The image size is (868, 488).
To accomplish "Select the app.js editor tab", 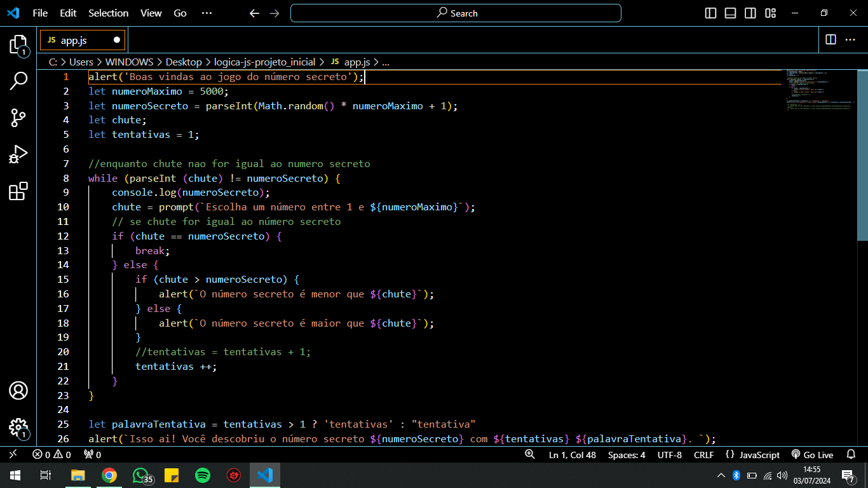I will coord(83,40).
